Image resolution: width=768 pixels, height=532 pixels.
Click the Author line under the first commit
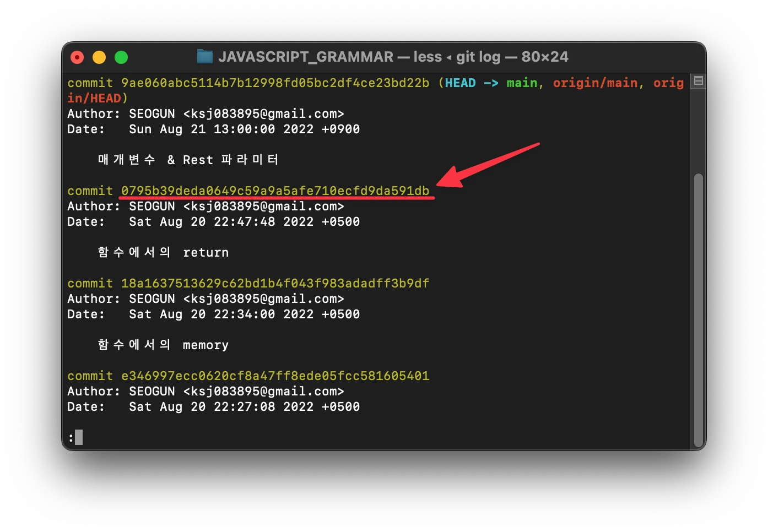pyautogui.click(x=205, y=114)
